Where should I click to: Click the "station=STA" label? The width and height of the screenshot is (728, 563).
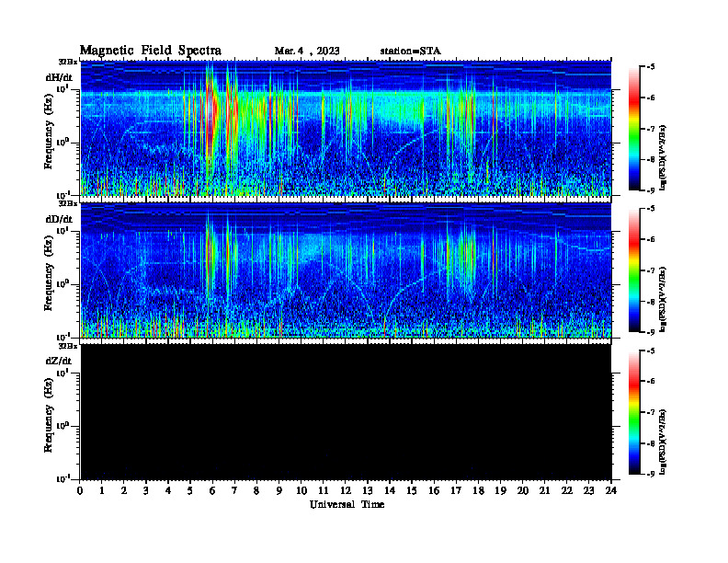click(410, 52)
